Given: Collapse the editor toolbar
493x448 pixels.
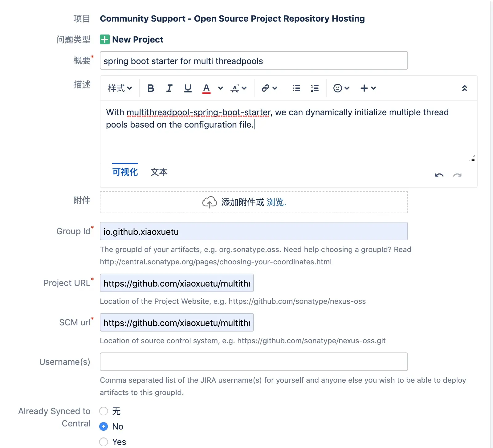Looking at the screenshot, I should pos(465,88).
